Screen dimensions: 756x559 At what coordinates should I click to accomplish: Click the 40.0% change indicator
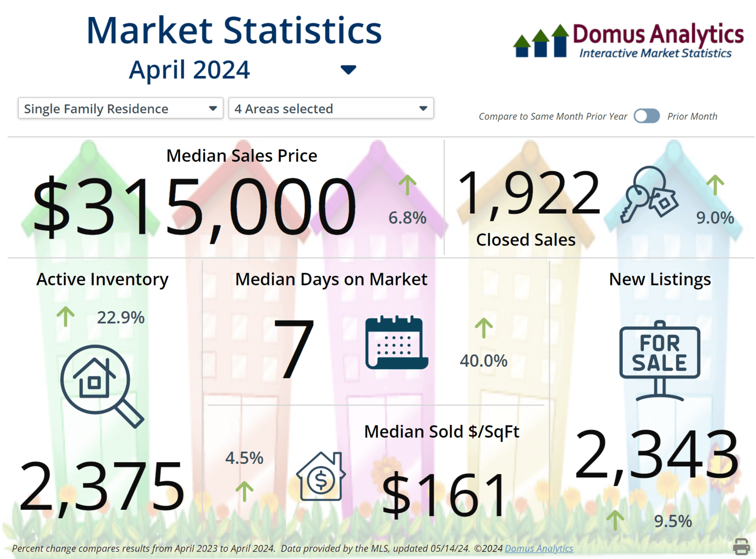tap(482, 361)
